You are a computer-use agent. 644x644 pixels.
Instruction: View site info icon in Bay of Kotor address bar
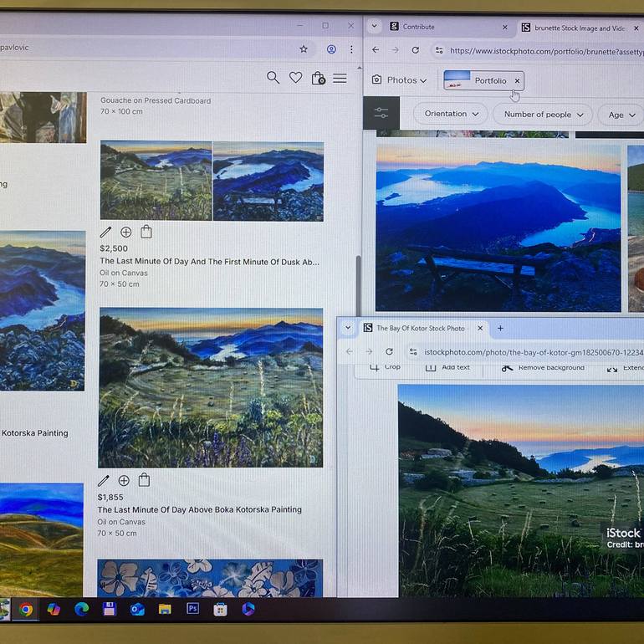point(413,352)
